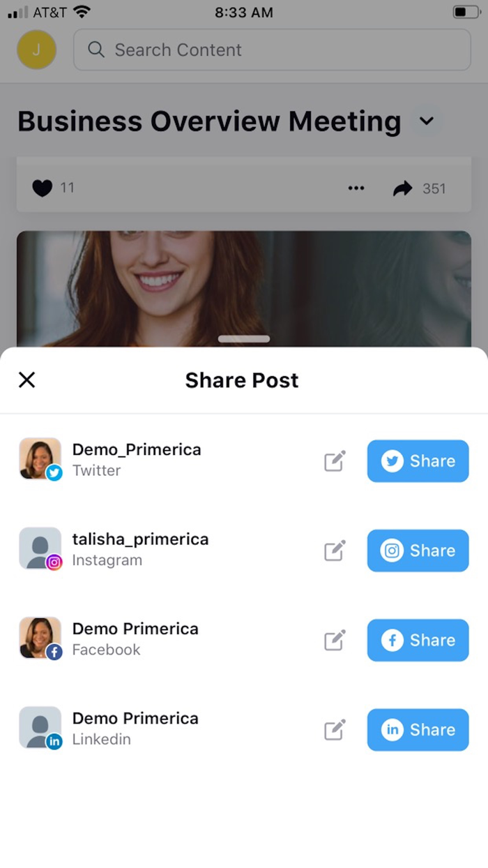488x868 pixels.
Task: Open the yellow profile avatar at top left
Action: click(x=36, y=50)
